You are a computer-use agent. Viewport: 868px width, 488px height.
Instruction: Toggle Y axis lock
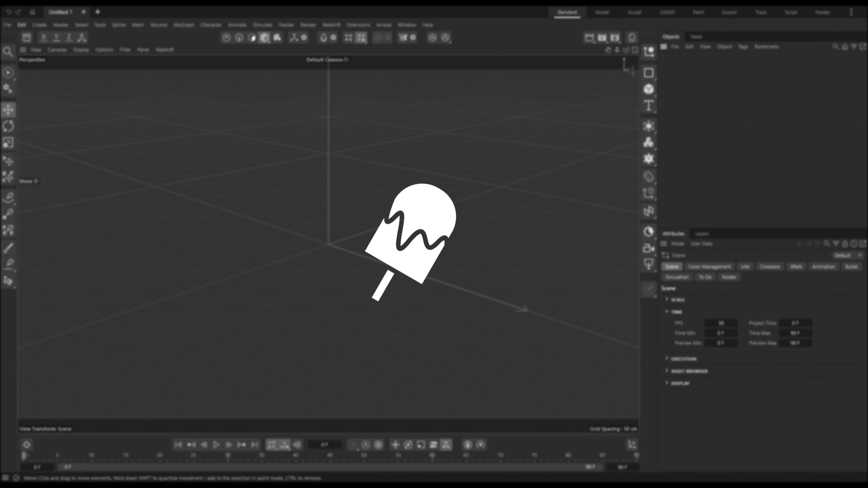(x=57, y=38)
